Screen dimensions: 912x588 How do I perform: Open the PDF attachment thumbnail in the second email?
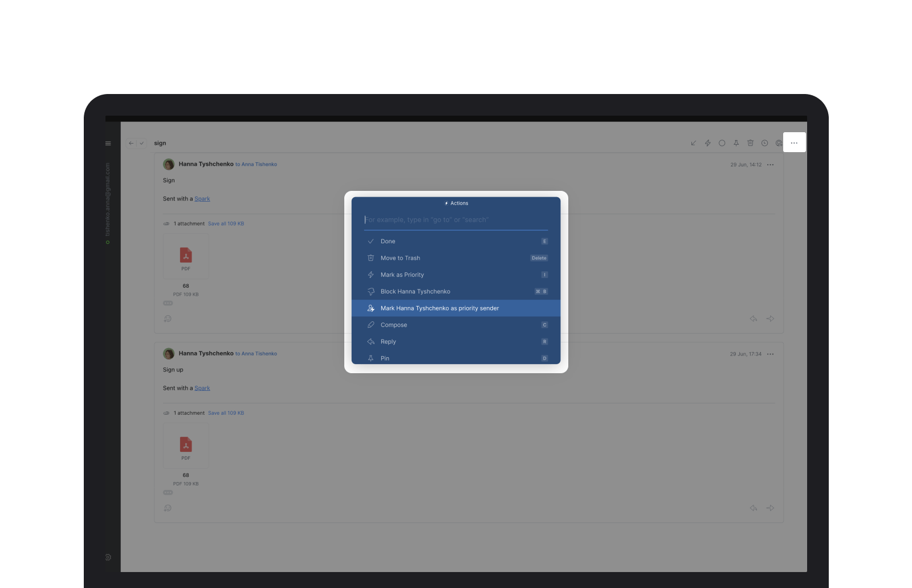point(186,446)
